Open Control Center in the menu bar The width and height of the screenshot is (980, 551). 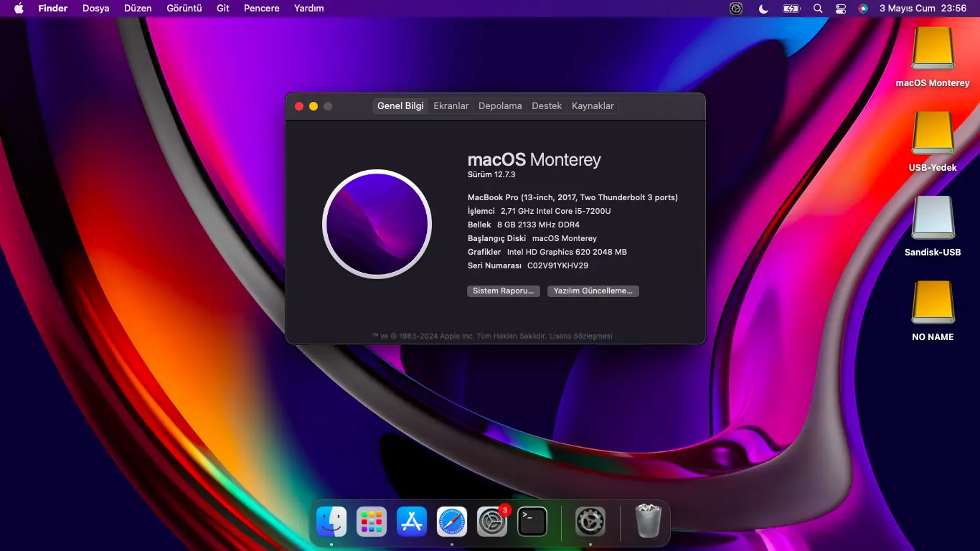[841, 9]
